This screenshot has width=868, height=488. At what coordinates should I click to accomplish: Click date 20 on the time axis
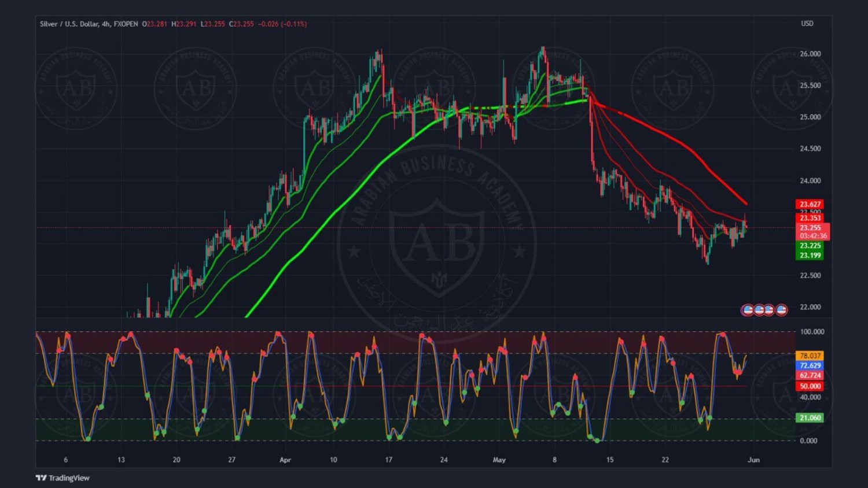176,460
